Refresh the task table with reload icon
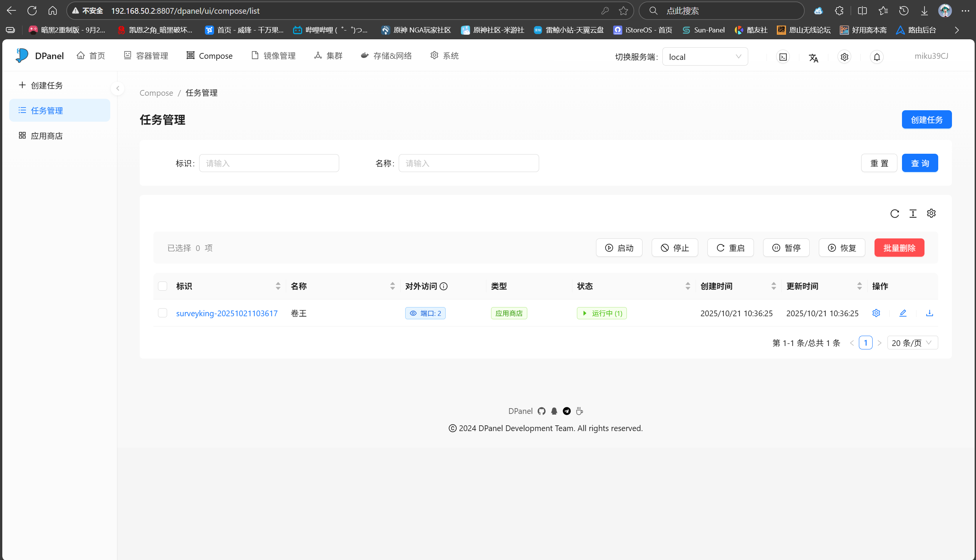 tap(894, 214)
